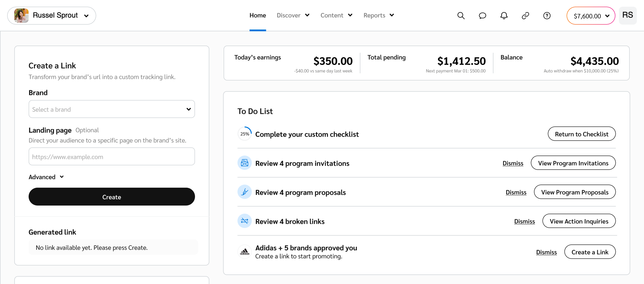This screenshot has height=284, width=644.
Task: Expand the Russel Sprout account dropdown
Action: click(52, 15)
